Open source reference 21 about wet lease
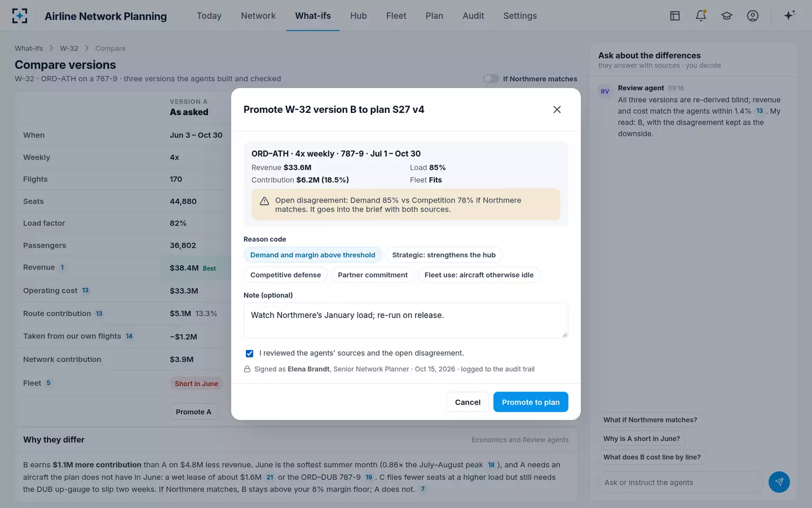812x508 pixels. pyautogui.click(x=270, y=478)
